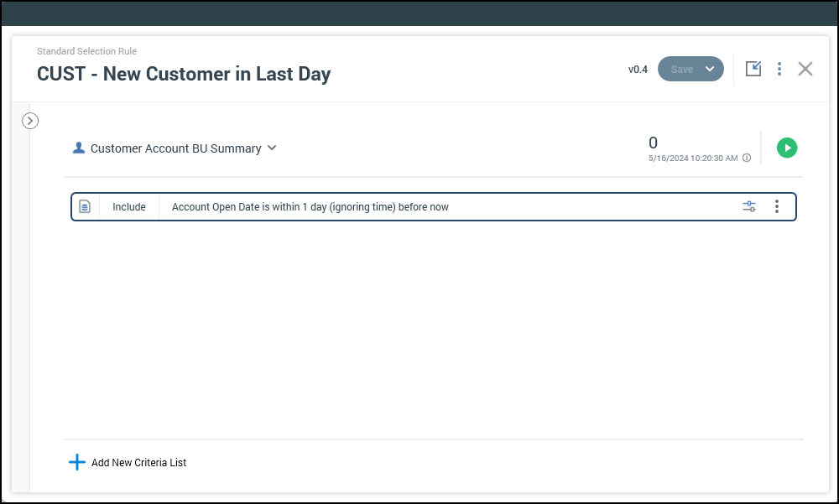Click the v0.4 version label
The height and width of the screenshot is (504, 839).
click(638, 70)
